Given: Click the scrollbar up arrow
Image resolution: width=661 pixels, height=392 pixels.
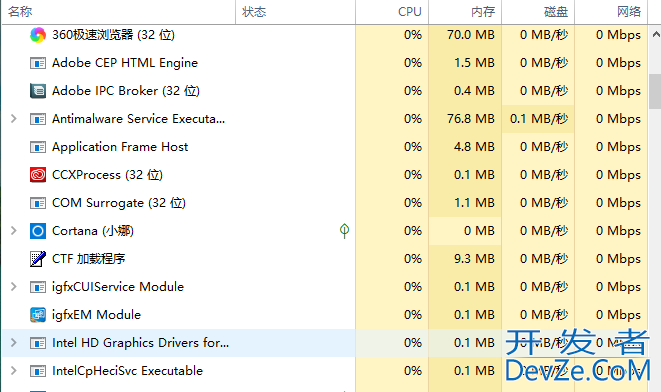Looking at the screenshot, I should tap(656, 35).
